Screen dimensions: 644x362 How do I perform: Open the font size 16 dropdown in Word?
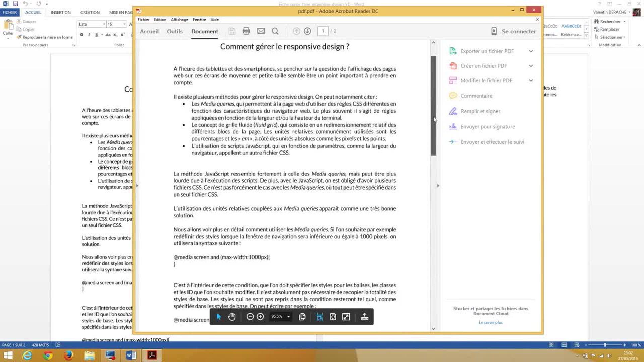pyautogui.click(x=124, y=24)
